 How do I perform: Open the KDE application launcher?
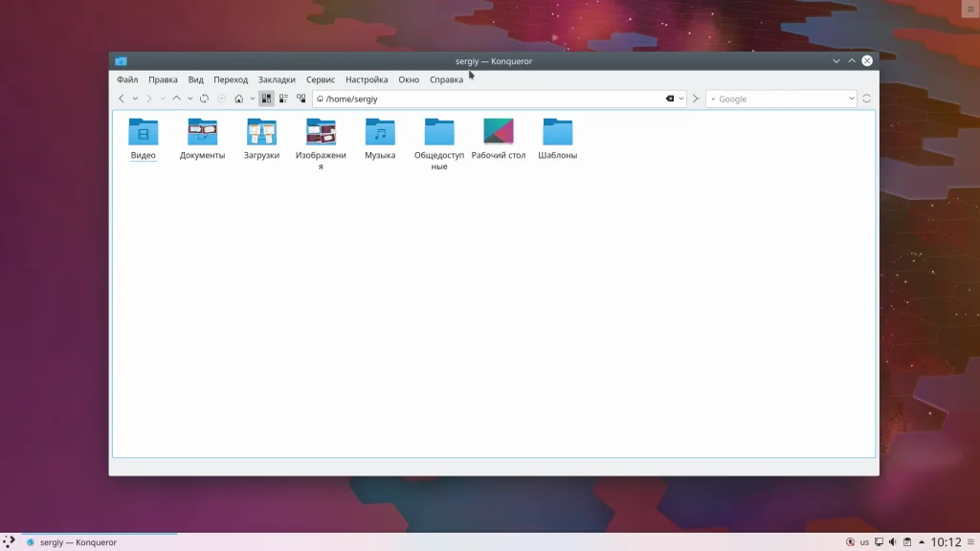tap(9, 541)
